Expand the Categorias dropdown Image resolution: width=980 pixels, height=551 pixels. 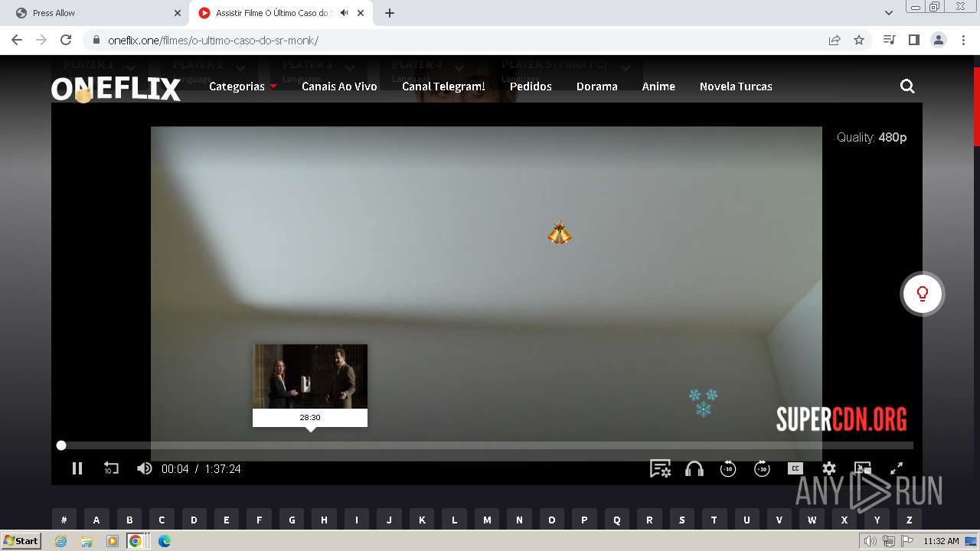(x=243, y=86)
